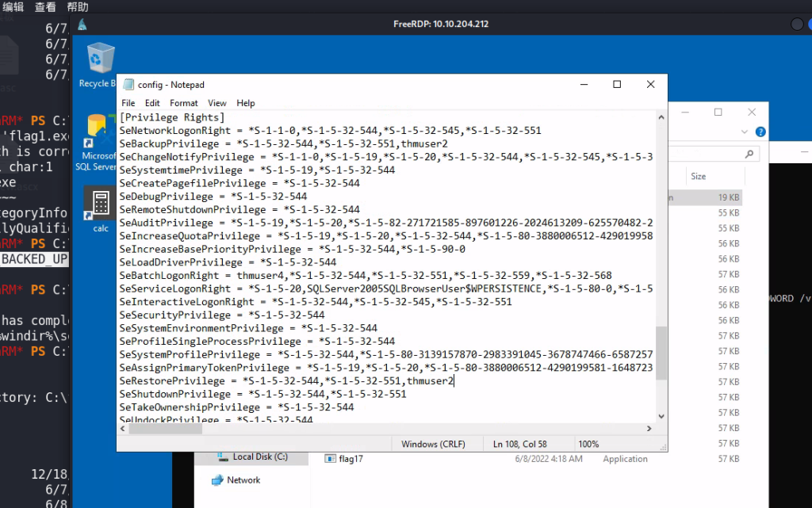Screen dimensions: 812x508
Task: Select the Network icon in navigation pane
Action: [217, 480]
